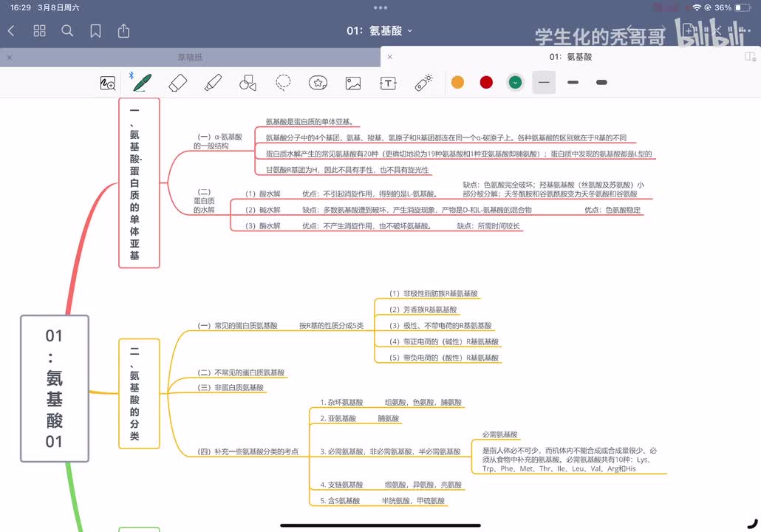Viewport: 761px width, 532px height.
Task: Tap (5) 带负电荷的(酸性)R基氨基酸
Action: 444,358
